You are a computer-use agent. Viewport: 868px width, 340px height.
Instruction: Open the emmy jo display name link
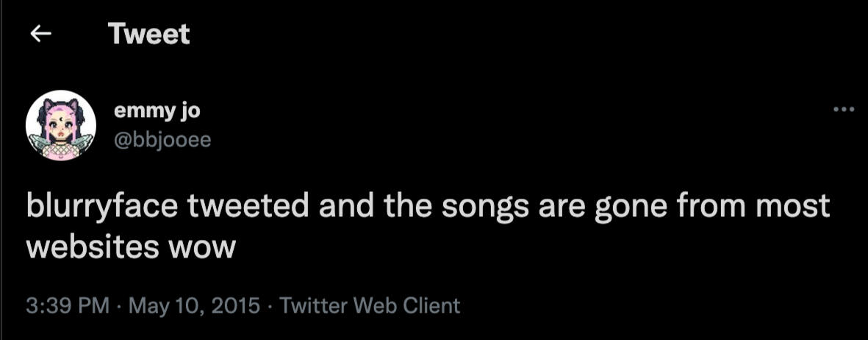pyautogui.click(x=157, y=110)
